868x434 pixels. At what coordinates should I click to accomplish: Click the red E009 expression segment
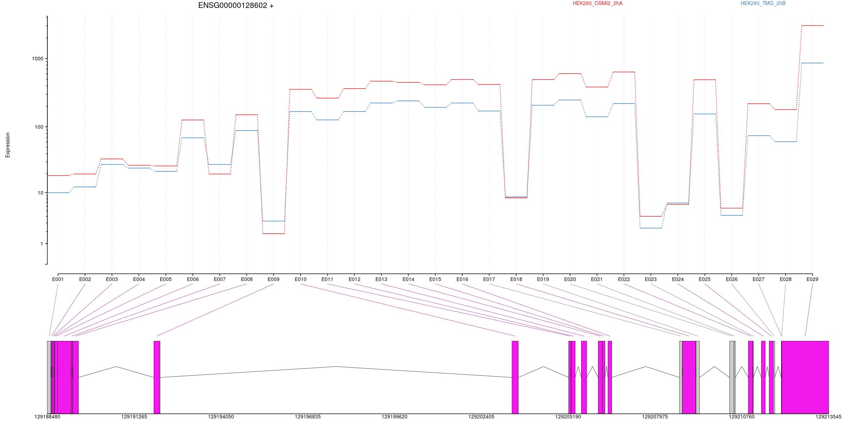coord(273,234)
